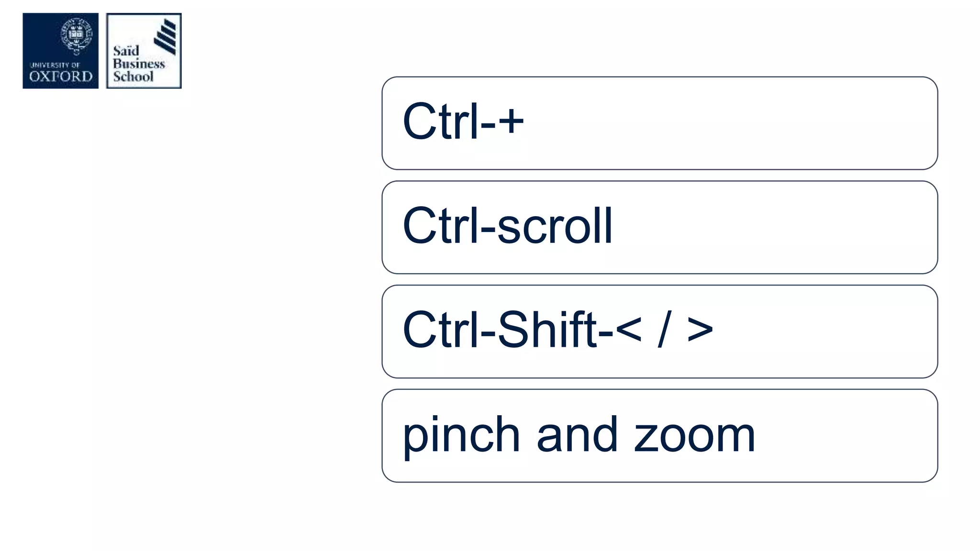Select the "Ctrl-+" rounded box
This screenshot has height=551, width=980.
coord(659,123)
